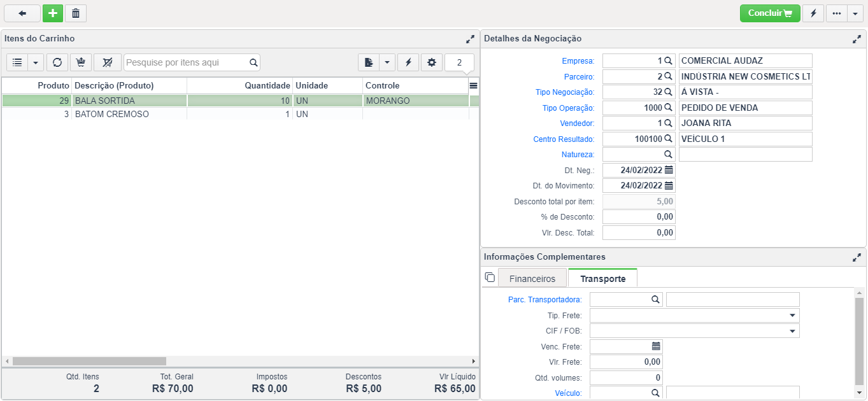Click the Empresa link label
This screenshot has height=401, width=868.
[x=578, y=61]
